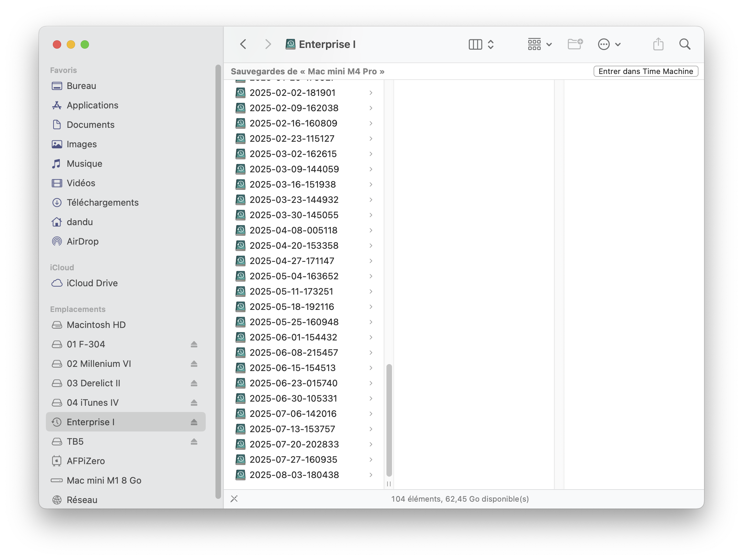Click the Share toolbar icon
The width and height of the screenshot is (743, 560).
click(x=658, y=44)
